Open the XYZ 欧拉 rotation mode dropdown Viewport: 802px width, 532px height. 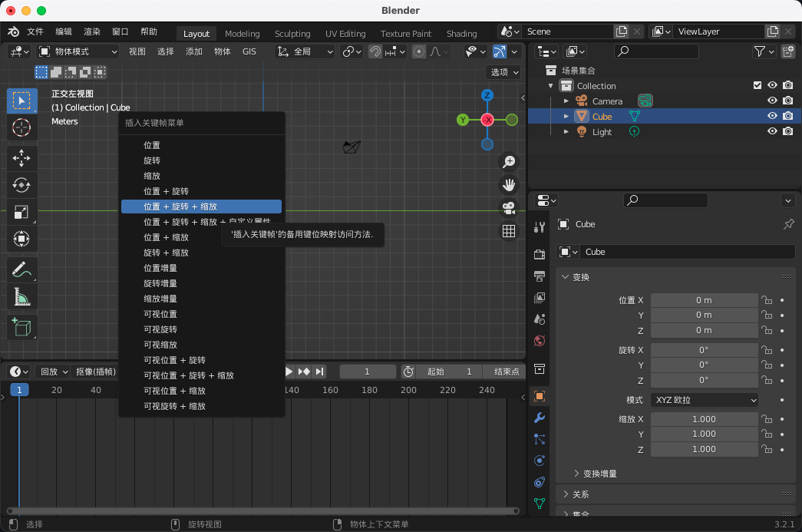point(705,400)
